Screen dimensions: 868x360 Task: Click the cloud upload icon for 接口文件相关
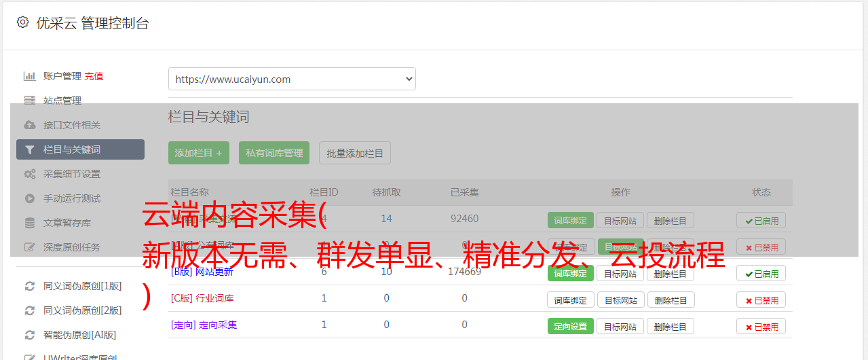(x=30, y=125)
